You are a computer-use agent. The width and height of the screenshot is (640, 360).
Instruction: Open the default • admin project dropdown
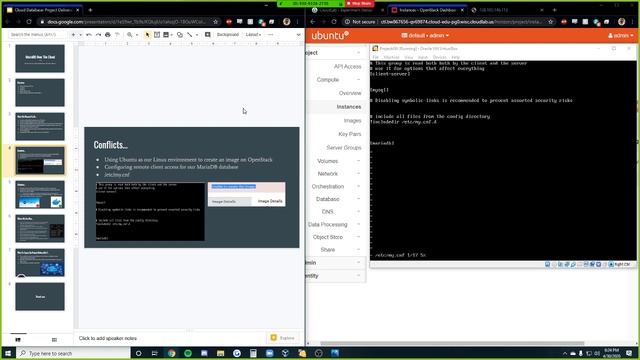(x=425, y=36)
